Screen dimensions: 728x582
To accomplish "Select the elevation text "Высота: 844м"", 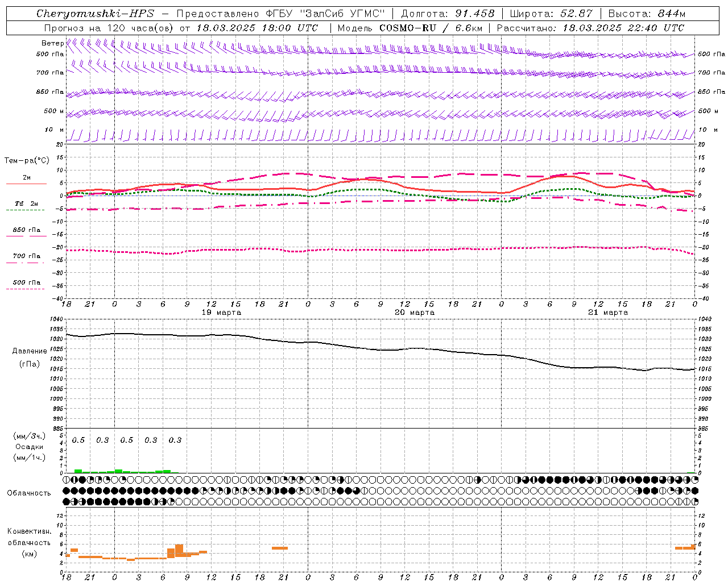I will pyautogui.click(x=647, y=14).
